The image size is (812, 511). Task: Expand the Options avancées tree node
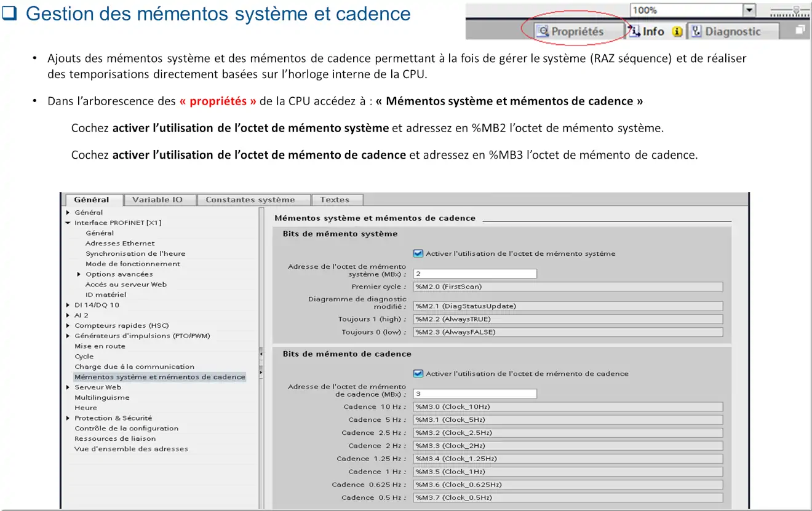[x=79, y=274]
